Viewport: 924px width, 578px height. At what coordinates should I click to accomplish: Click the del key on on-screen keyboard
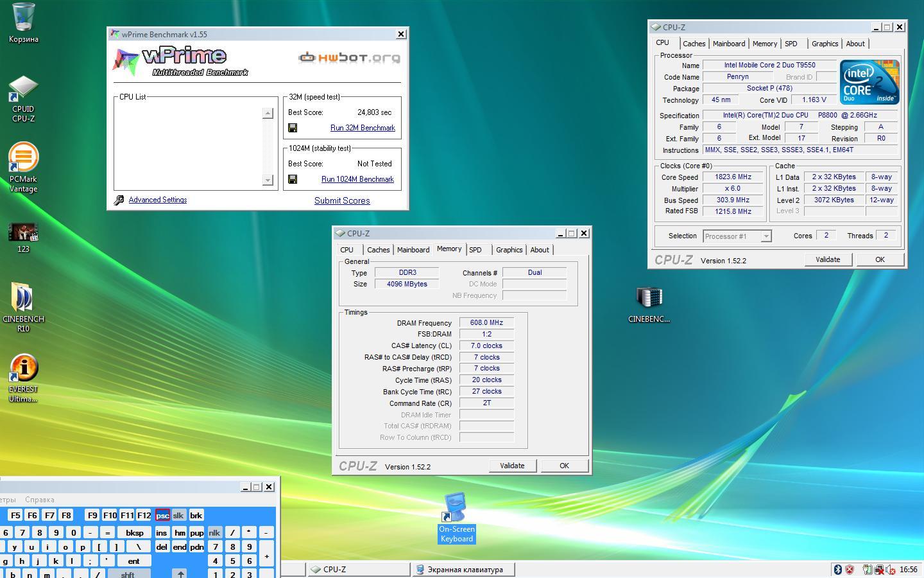162,547
